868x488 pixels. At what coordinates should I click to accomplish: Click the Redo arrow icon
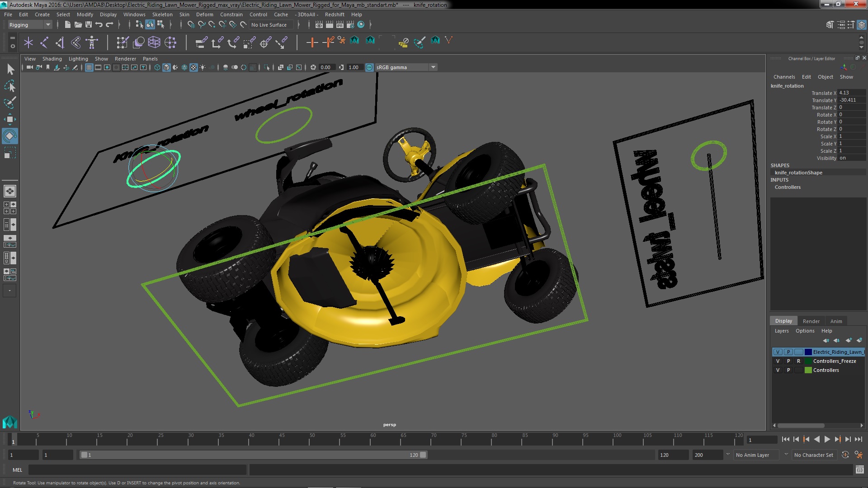coord(109,24)
